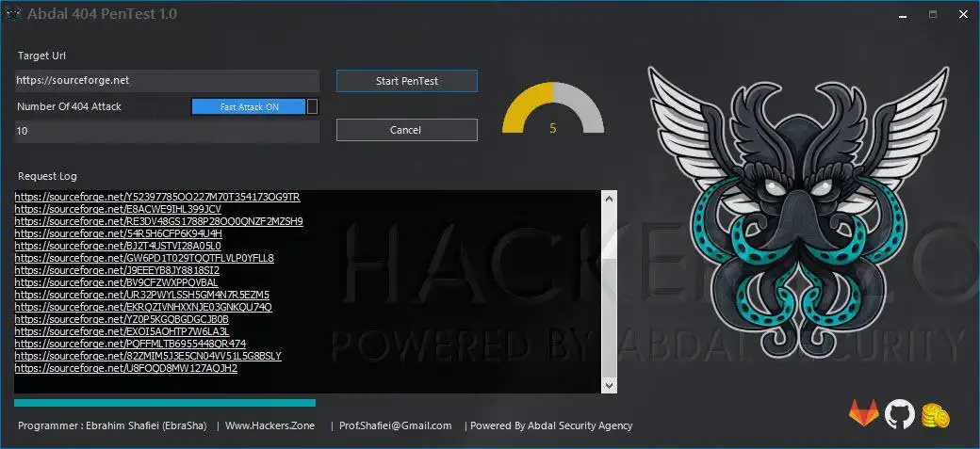Open the GitLab icon link
Screen dimensions: 980x449
pos(863,413)
